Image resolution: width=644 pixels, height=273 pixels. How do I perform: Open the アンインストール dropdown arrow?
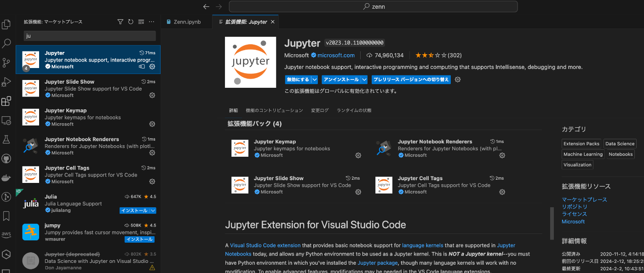tap(364, 80)
